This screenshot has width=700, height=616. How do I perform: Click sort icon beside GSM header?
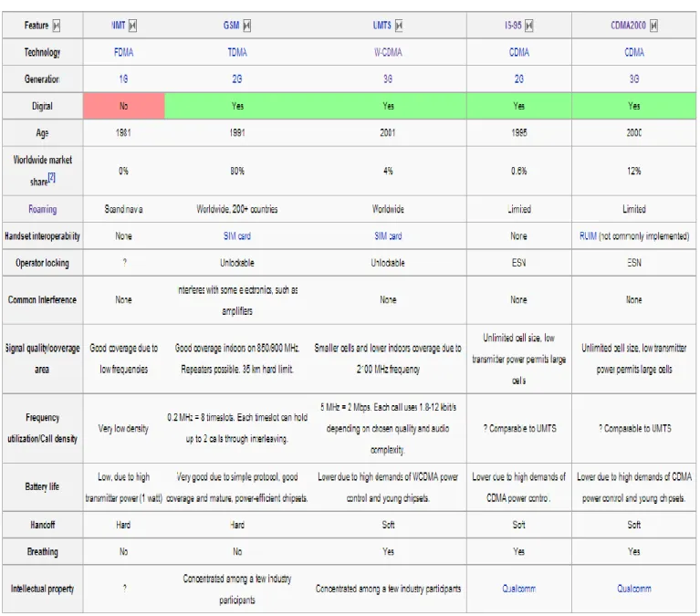[x=247, y=26]
